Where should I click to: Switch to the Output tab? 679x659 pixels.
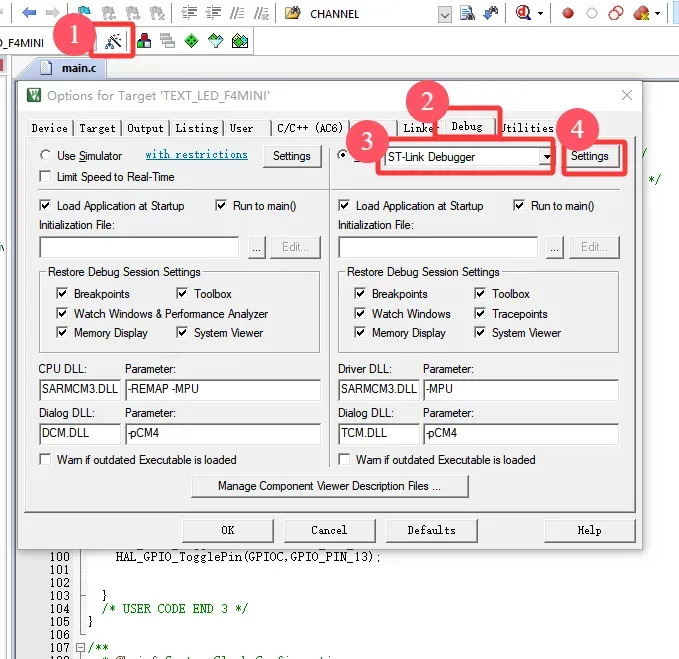145,128
